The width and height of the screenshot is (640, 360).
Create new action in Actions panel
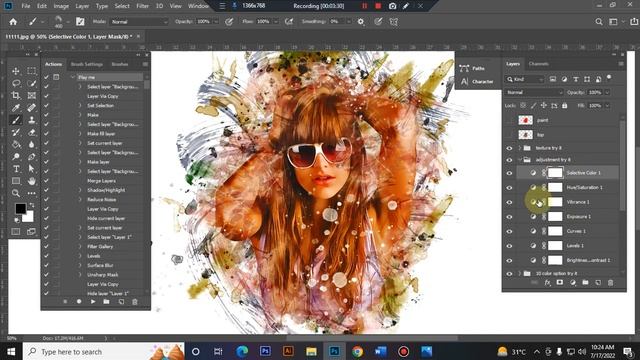coord(121,302)
